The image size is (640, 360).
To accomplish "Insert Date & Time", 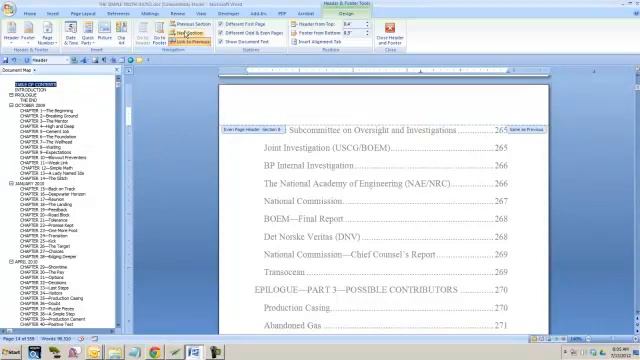I will [71, 33].
